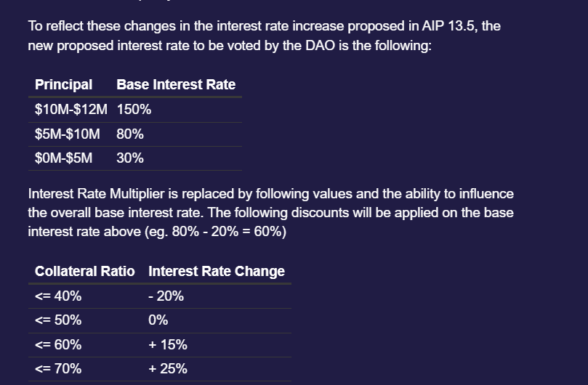Click the Principal column header
This screenshot has width=588, height=385.
coord(63,85)
